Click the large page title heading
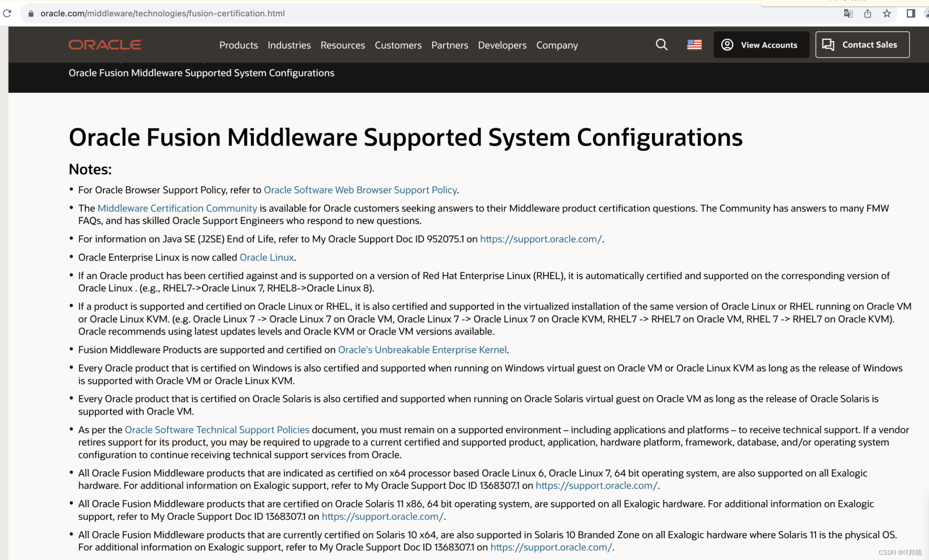The image size is (929, 560). (406, 137)
